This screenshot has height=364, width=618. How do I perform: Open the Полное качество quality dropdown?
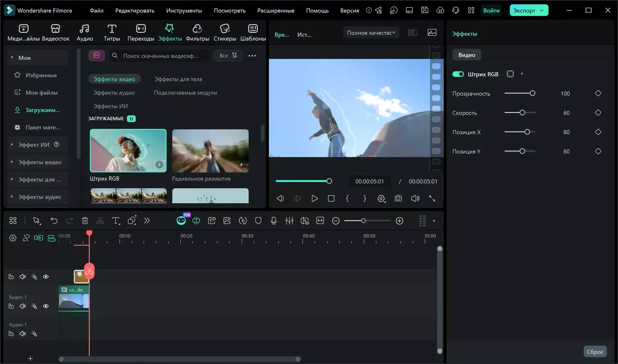pos(371,33)
